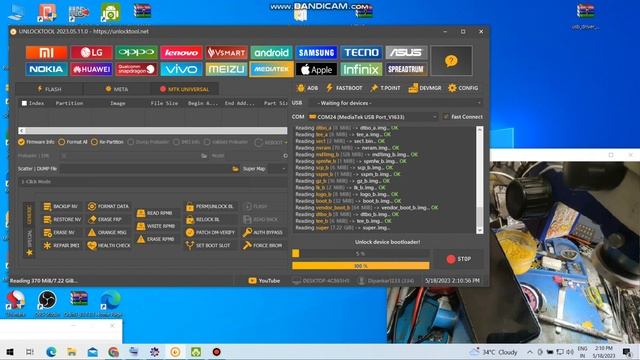The height and width of the screenshot is (360, 640).
Task: Toggle the Firmware Info option
Action: [36, 142]
